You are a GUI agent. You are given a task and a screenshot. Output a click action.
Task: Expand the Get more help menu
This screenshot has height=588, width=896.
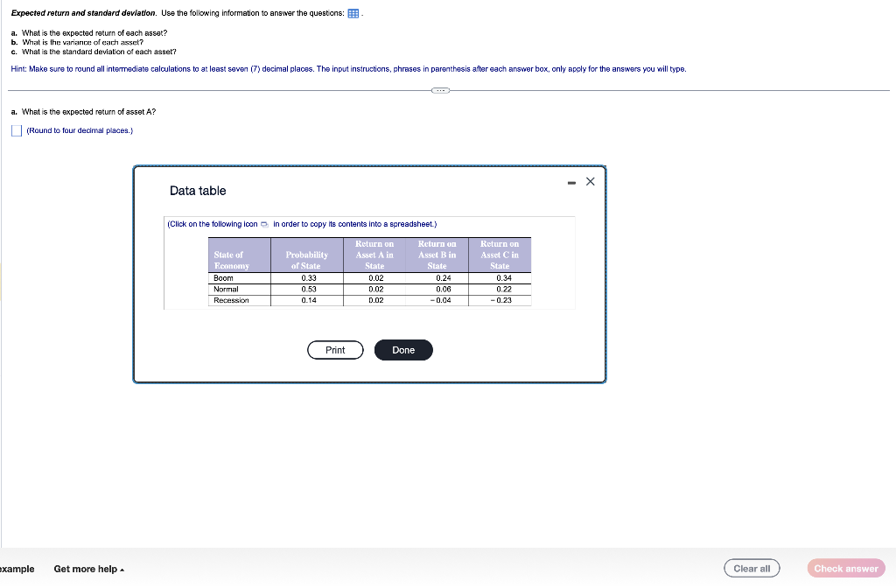(x=87, y=569)
